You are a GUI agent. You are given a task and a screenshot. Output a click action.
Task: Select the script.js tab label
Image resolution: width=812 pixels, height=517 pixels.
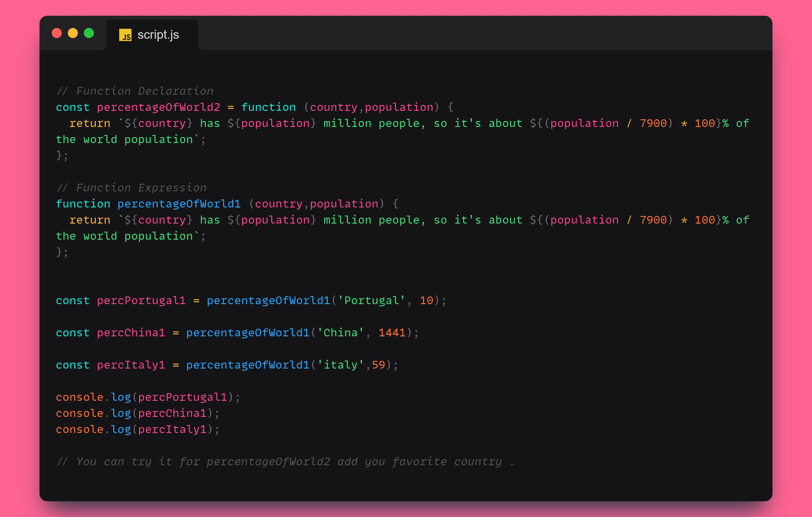[x=158, y=35]
